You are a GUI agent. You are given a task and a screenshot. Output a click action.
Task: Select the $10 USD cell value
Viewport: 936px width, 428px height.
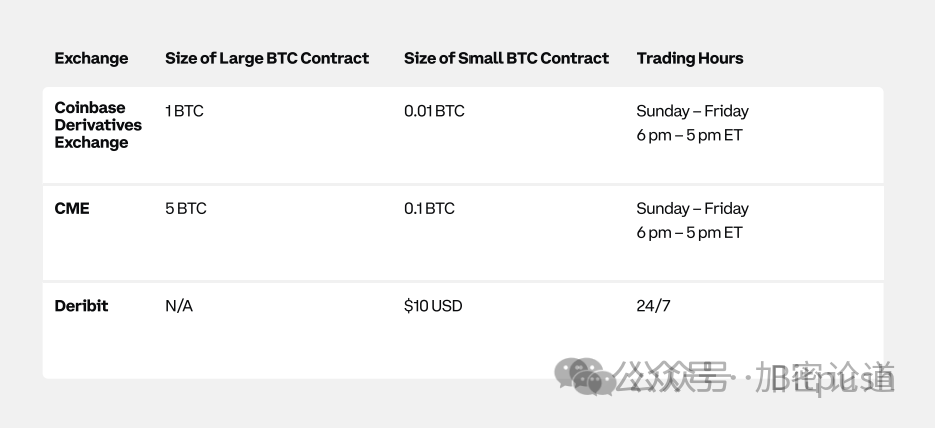pos(433,306)
